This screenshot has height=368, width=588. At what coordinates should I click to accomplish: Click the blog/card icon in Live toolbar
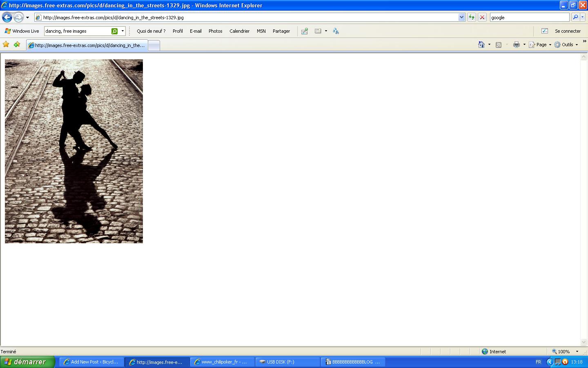[318, 31]
